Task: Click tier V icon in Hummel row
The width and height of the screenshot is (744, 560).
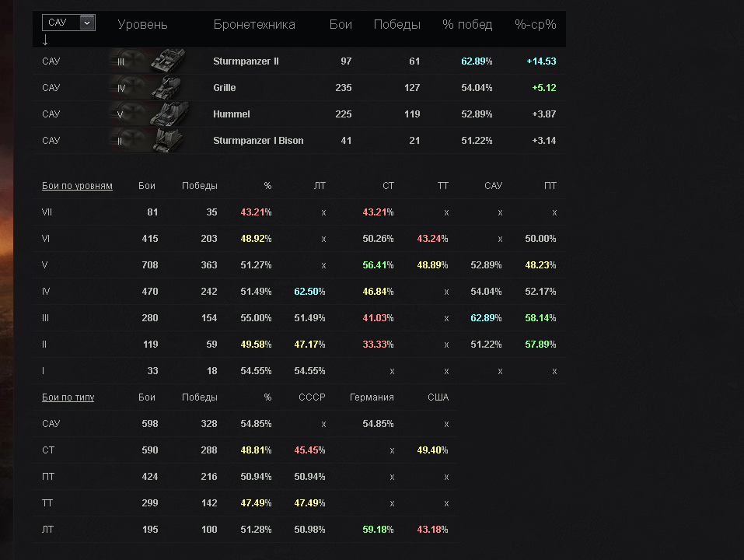Action: tap(120, 115)
